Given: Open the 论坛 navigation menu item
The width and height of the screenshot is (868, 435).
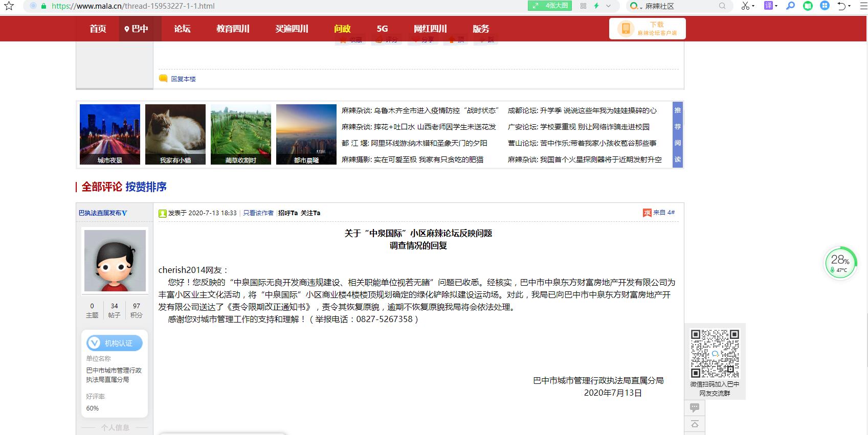Looking at the screenshot, I should 182,29.
